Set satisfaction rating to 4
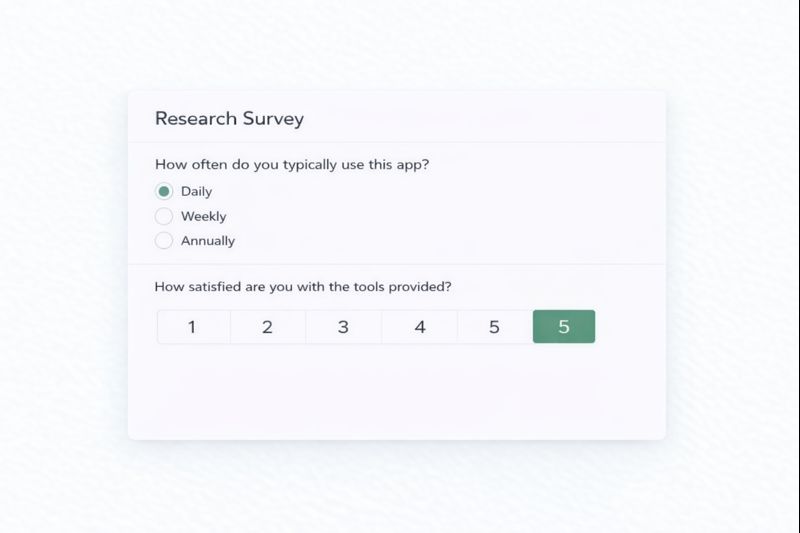The image size is (800, 533). [419, 327]
